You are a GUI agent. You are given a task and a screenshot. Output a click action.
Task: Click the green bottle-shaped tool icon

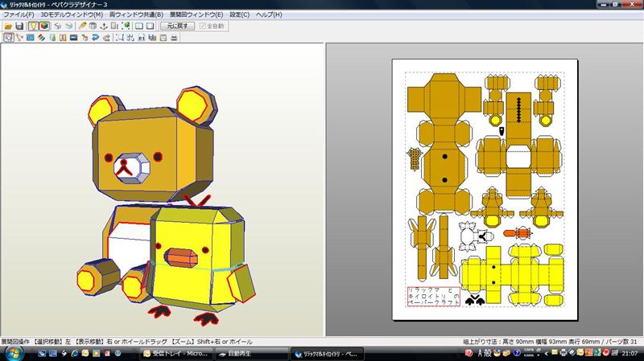(52, 38)
